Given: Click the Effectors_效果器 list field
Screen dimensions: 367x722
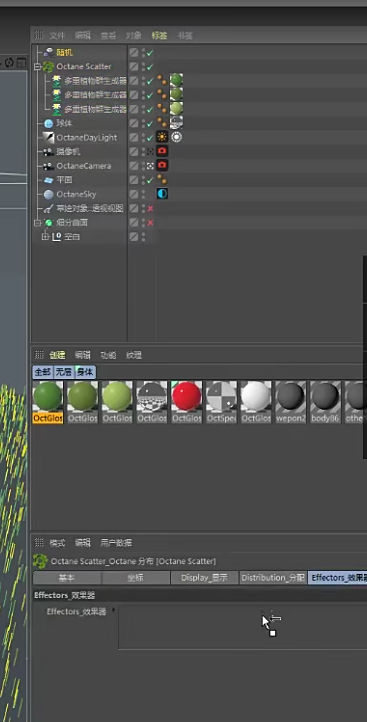Looking at the screenshot, I should pyautogui.click(x=243, y=627).
